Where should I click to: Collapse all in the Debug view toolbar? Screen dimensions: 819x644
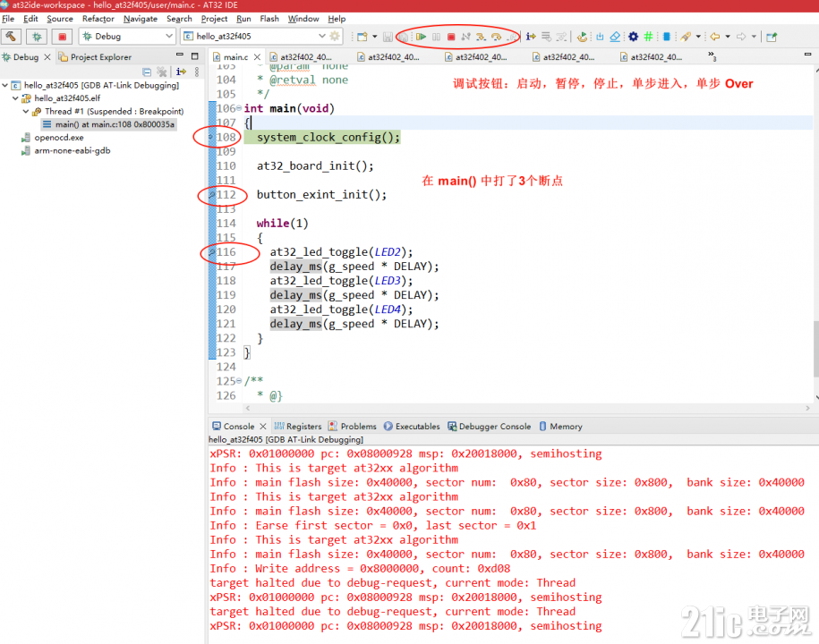click(x=147, y=72)
